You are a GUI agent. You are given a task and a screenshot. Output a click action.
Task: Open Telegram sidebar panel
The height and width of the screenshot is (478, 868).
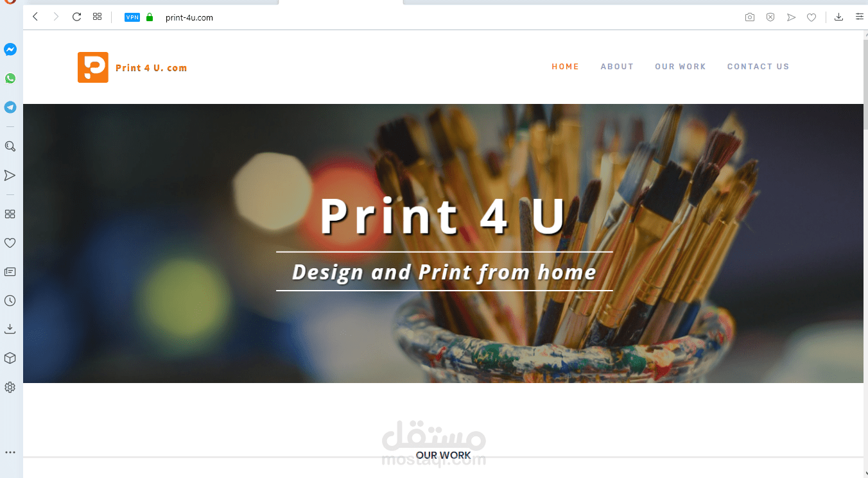(10, 107)
